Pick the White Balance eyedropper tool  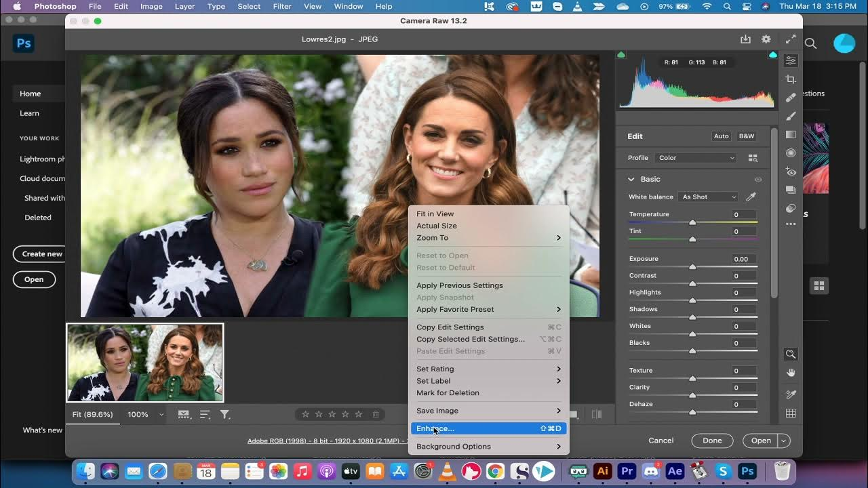tap(751, 197)
